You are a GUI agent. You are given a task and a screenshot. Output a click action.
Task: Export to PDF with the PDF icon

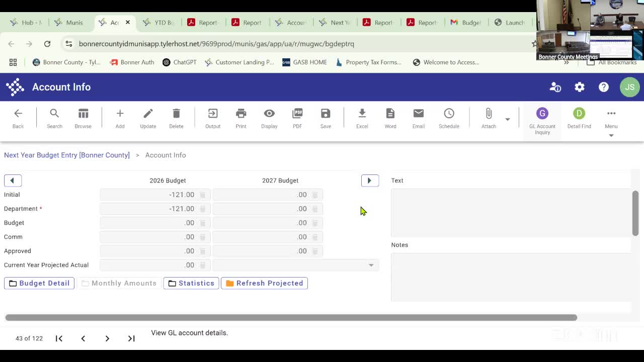pos(297,119)
